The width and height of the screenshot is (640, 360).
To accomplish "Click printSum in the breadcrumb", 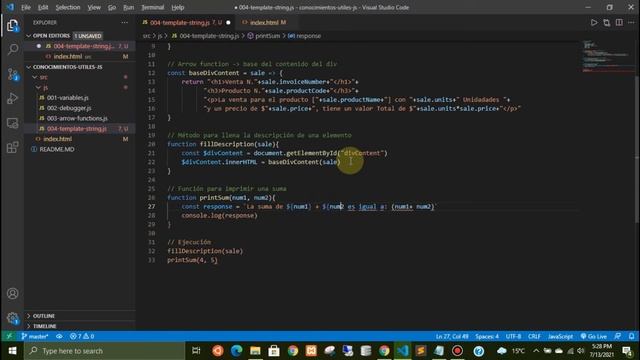I will [267, 36].
